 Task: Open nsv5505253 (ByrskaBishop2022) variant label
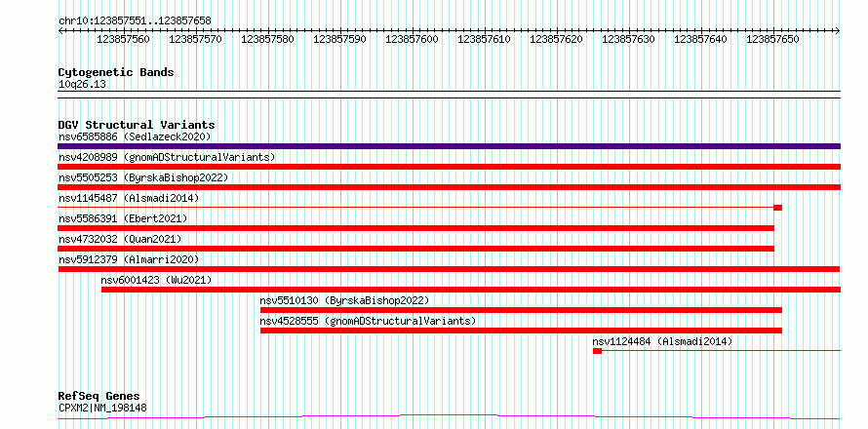[x=142, y=177]
